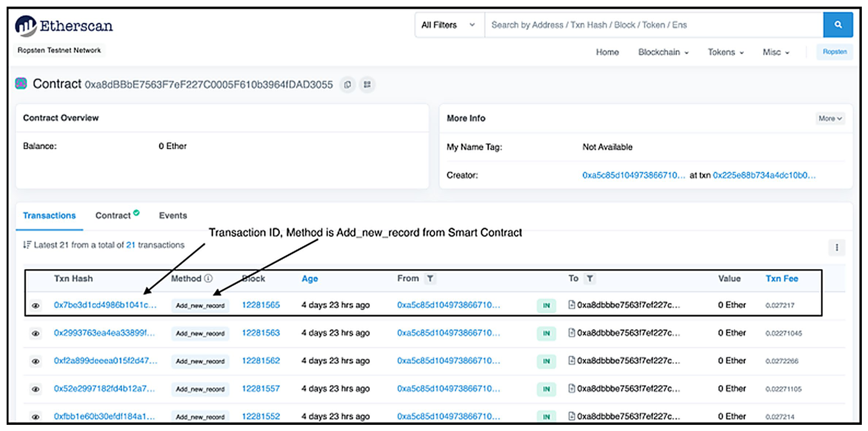This screenshot has width=868, height=431.
Task: Click the Ropsten network button
Action: tap(834, 52)
